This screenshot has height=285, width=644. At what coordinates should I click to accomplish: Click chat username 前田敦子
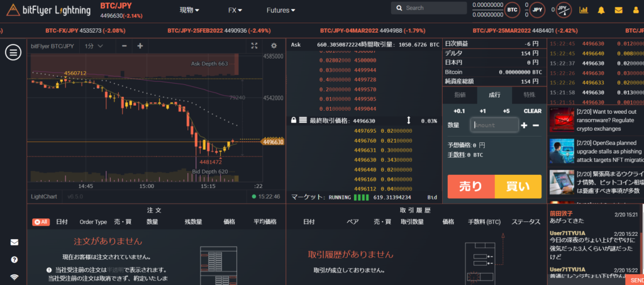pyautogui.click(x=561, y=213)
